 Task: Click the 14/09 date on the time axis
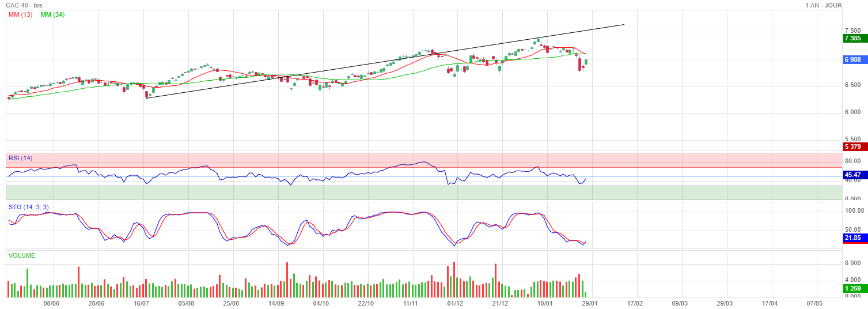(x=276, y=303)
